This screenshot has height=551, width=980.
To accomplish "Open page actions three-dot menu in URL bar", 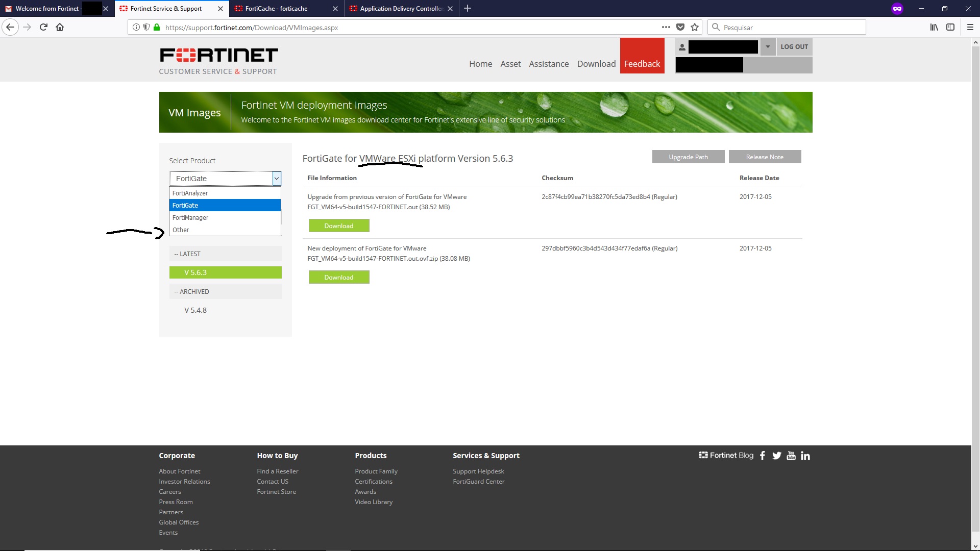I will coord(666,28).
